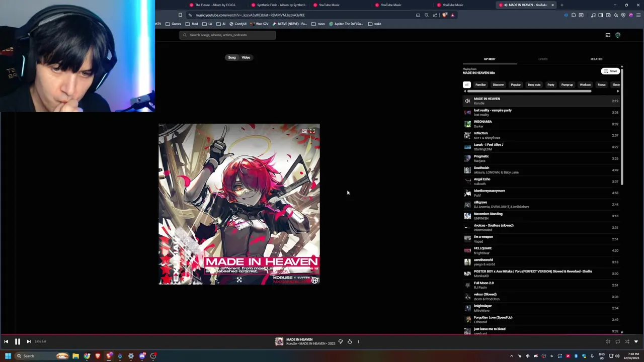Open miniplayer icon on album art
Screen dimensions: 644x362
[x=304, y=131]
